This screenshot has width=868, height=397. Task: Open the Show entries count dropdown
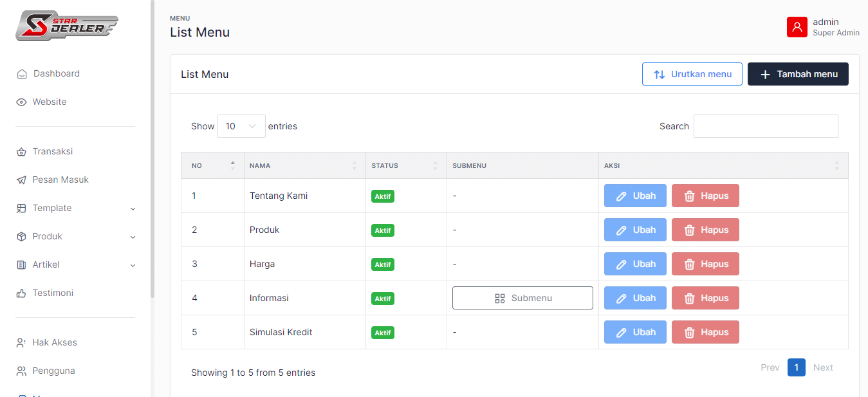click(x=241, y=126)
